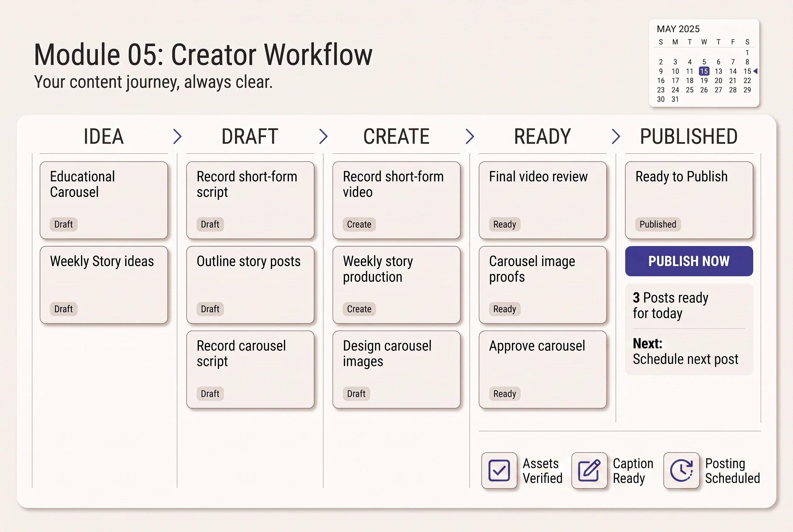Click the '3 Posts ready for today' text
Viewport: 793px width, 532px height.
670,305
